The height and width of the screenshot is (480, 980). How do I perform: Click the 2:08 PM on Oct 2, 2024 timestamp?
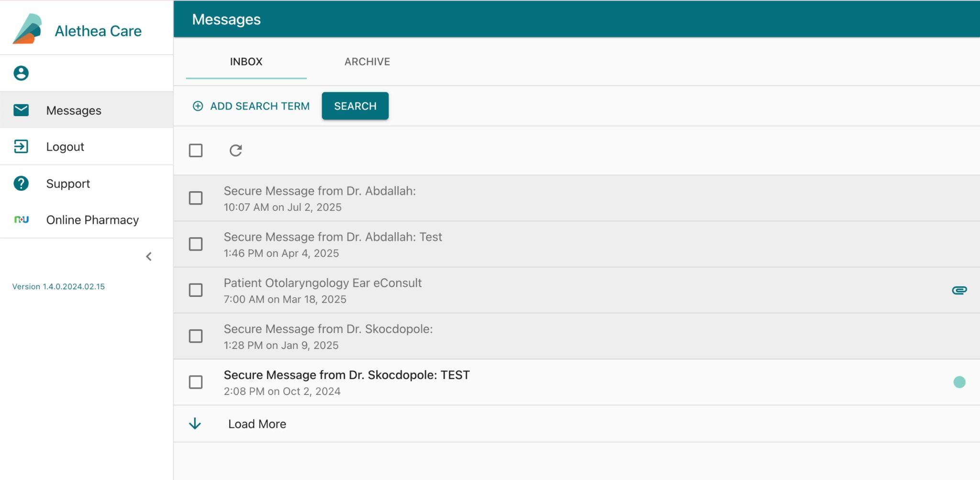(x=282, y=391)
